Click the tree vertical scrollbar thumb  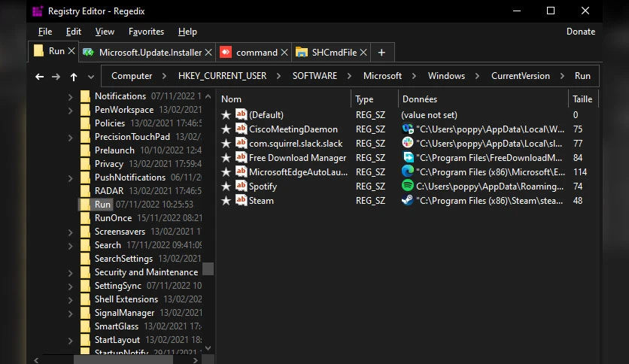[208, 269]
